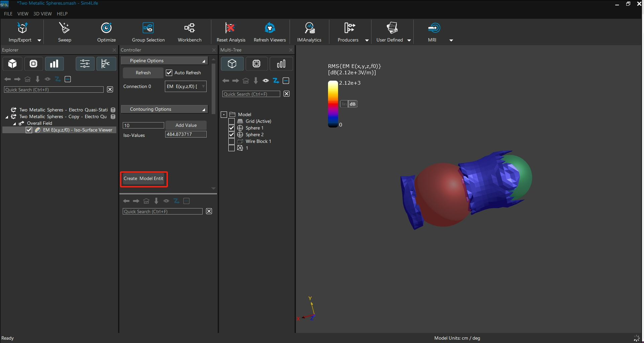Open the Optimize tool
This screenshot has height=343, width=644.
106,32
